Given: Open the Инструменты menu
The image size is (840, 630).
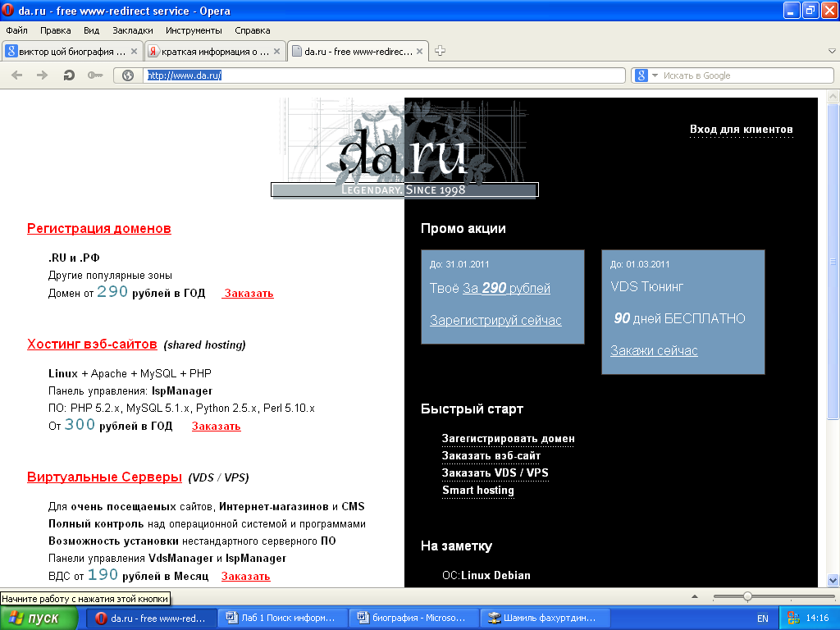Looking at the screenshot, I should click(x=194, y=30).
